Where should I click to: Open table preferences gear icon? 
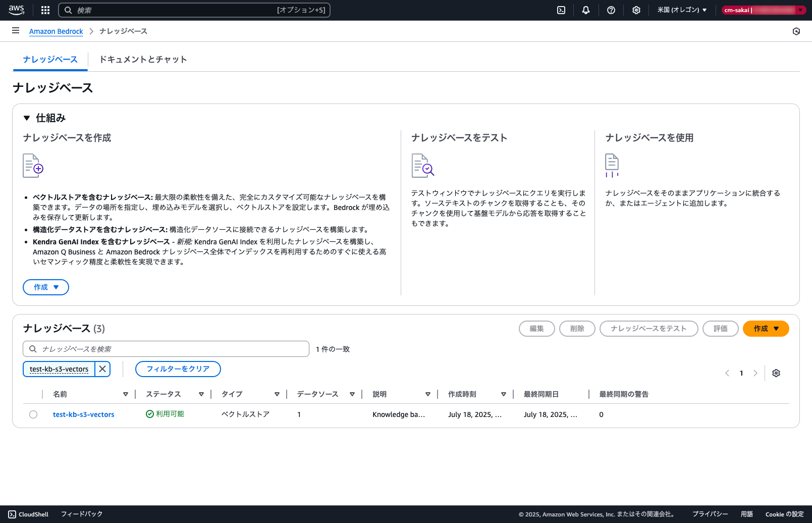[x=776, y=373]
